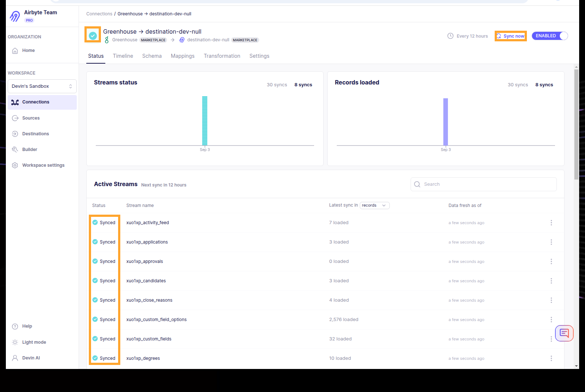Click the clock icon beside Every 12 hours

[450, 36]
